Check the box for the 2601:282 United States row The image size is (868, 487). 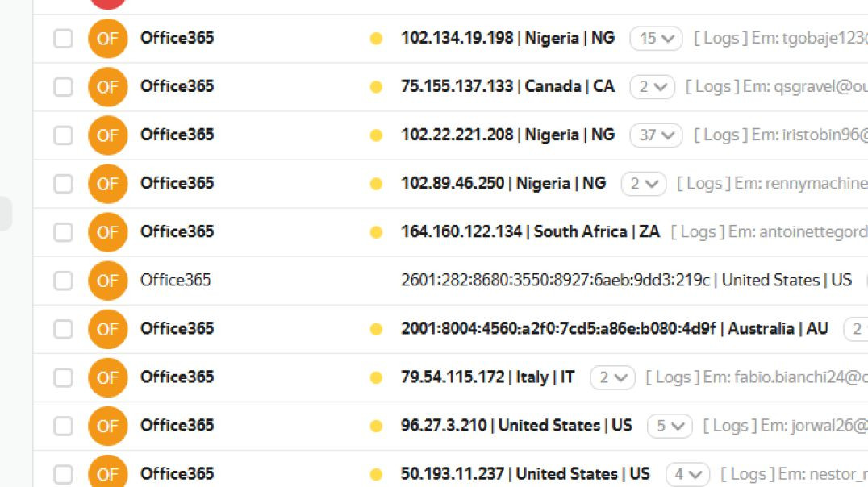63,281
